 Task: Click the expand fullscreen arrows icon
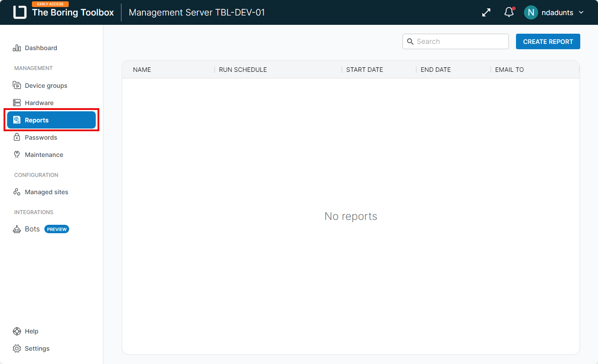tap(486, 12)
